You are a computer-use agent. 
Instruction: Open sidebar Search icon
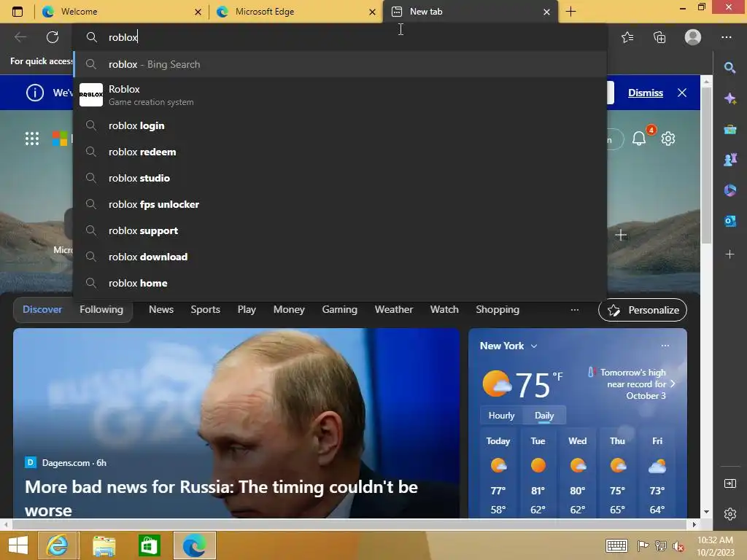coord(729,68)
